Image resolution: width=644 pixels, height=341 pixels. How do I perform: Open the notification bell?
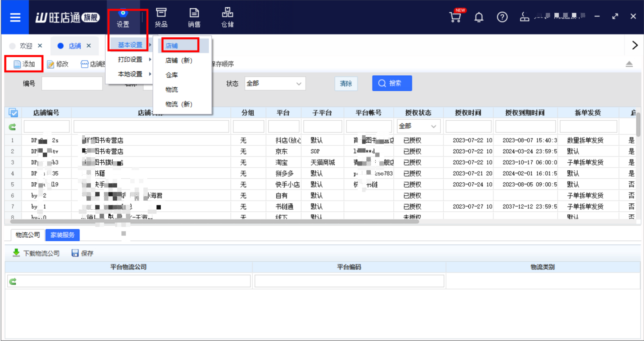(479, 17)
